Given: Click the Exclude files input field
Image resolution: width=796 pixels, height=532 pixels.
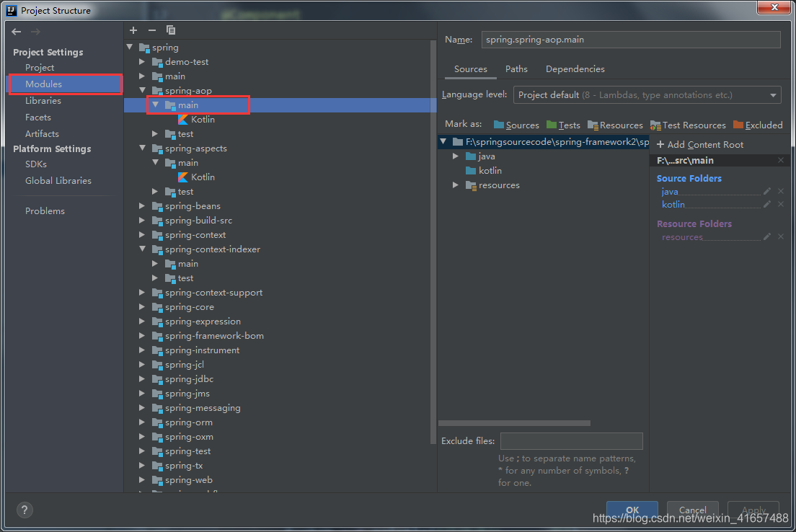Looking at the screenshot, I should (572, 440).
